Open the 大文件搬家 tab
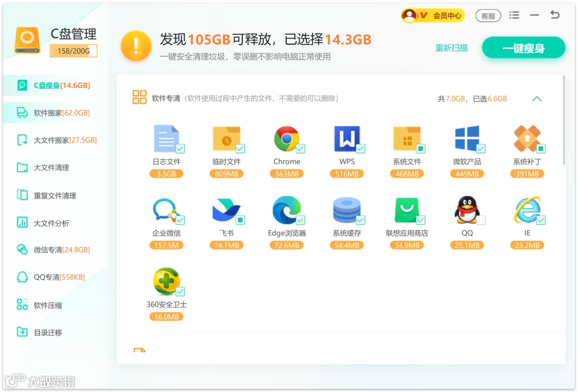This screenshot has width=578, height=392. pos(55,140)
